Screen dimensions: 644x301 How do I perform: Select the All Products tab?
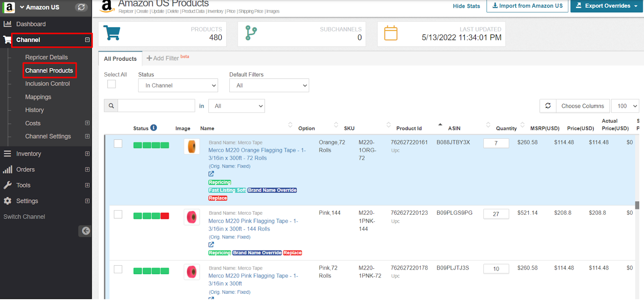pos(120,59)
